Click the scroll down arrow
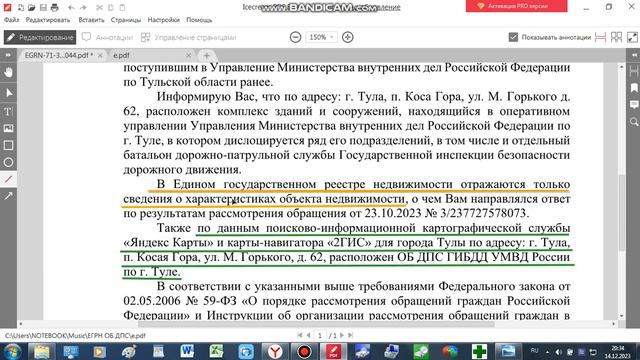This screenshot has height=360, width=640. 622,316
